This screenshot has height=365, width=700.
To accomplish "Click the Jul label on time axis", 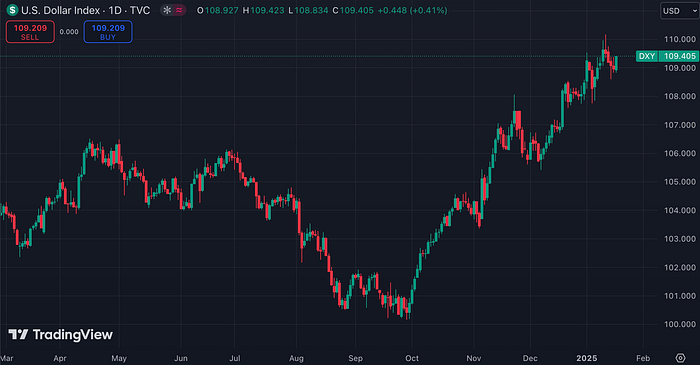I will (x=235, y=358).
